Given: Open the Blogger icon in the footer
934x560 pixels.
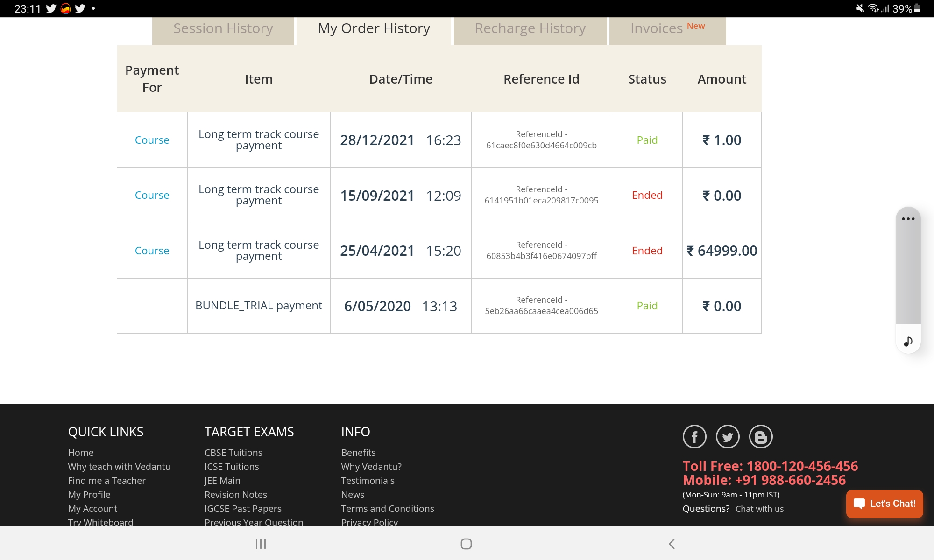Looking at the screenshot, I should 761,437.
